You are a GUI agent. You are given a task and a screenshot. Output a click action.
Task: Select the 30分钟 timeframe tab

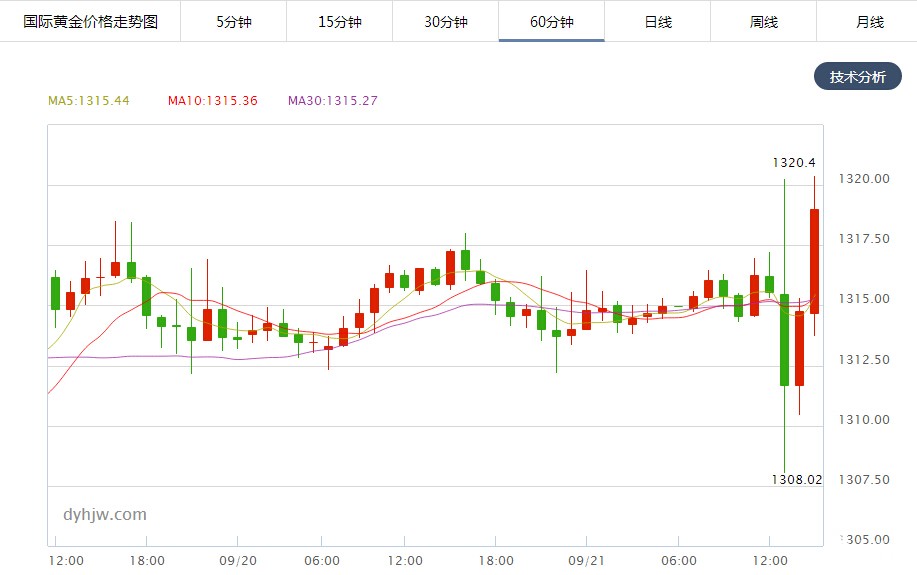(445, 22)
